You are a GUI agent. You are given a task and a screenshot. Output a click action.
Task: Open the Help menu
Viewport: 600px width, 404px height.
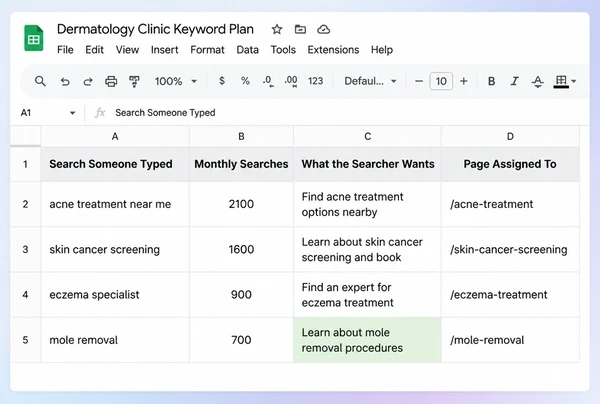tap(382, 50)
